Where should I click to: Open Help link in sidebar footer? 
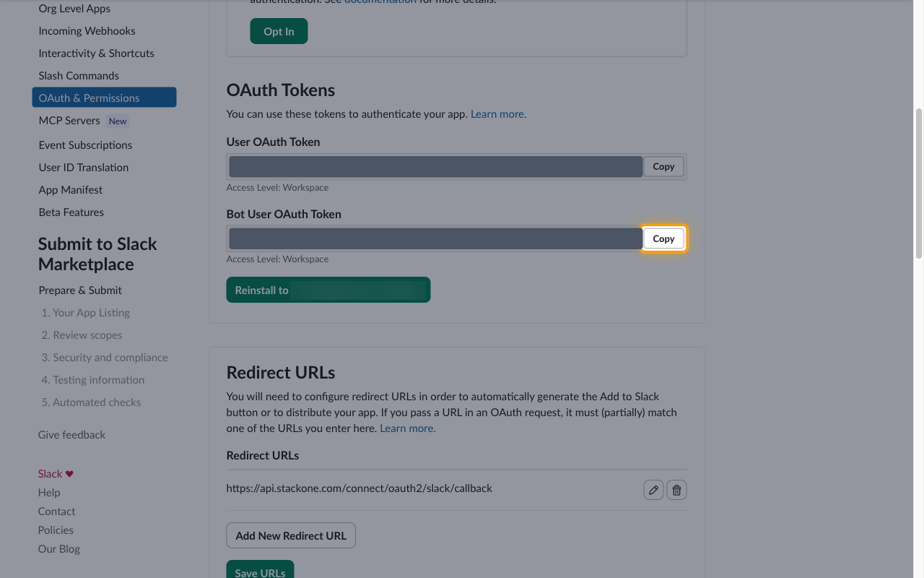(x=49, y=492)
